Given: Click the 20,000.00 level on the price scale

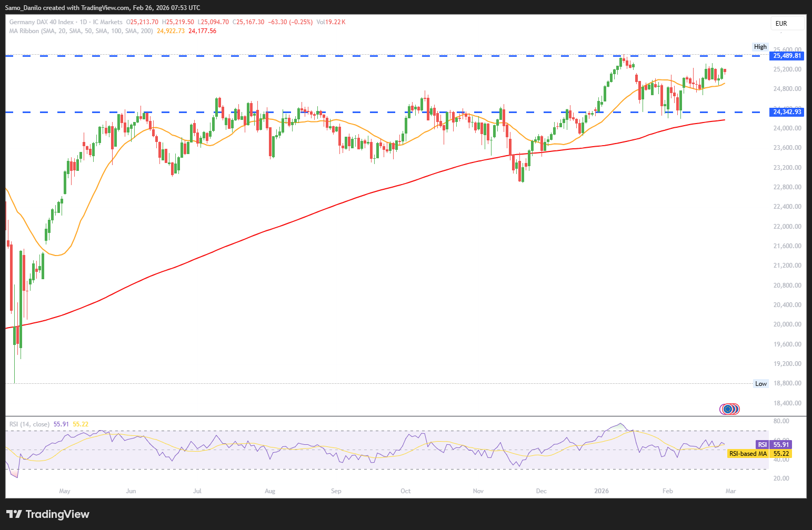Looking at the screenshot, I should click(787, 324).
